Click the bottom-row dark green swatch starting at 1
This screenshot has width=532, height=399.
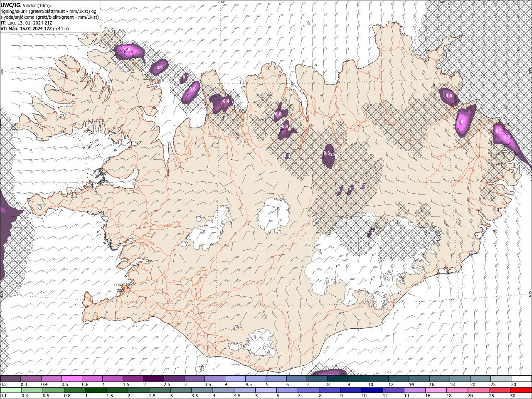pyautogui.click(x=96, y=390)
